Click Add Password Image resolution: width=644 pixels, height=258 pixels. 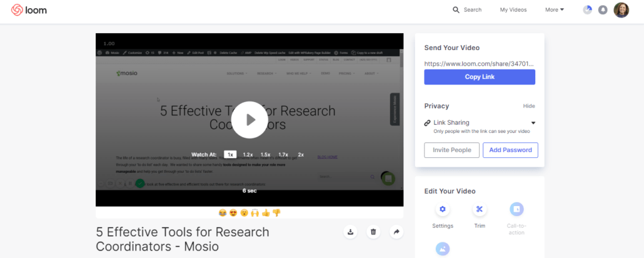pyautogui.click(x=511, y=150)
